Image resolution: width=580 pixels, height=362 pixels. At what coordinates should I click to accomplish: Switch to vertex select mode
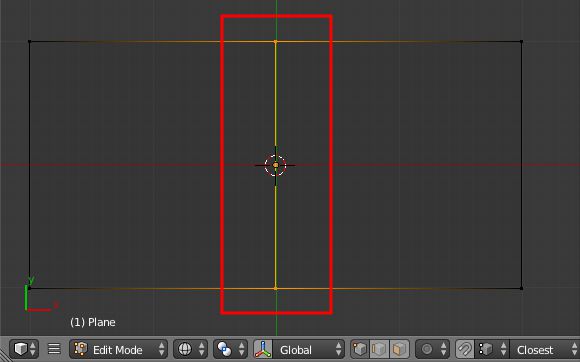[x=360, y=349]
